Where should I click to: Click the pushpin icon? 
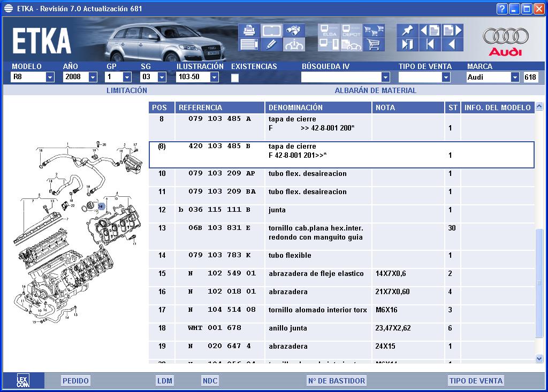click(x=407, y=30)
